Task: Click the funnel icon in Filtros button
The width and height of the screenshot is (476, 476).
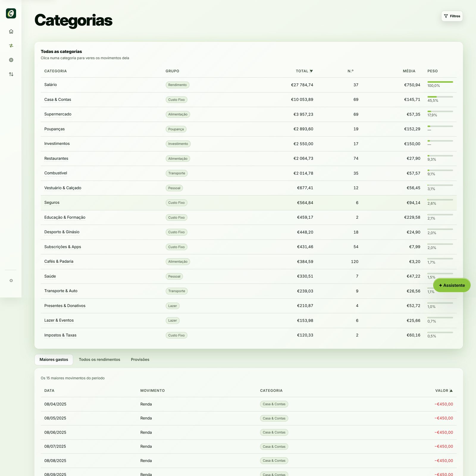Action: tap(446, 16)
